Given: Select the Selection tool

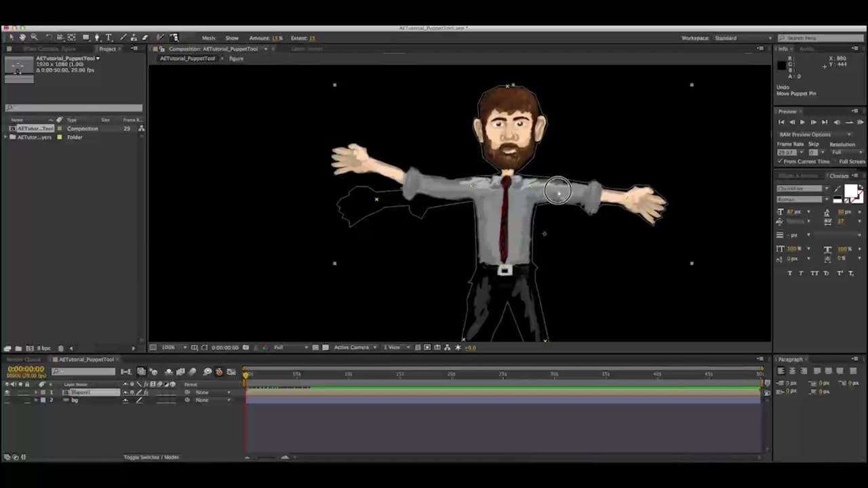Looking at the screenshot, I should pyautogui.click(x=11, y=37).
